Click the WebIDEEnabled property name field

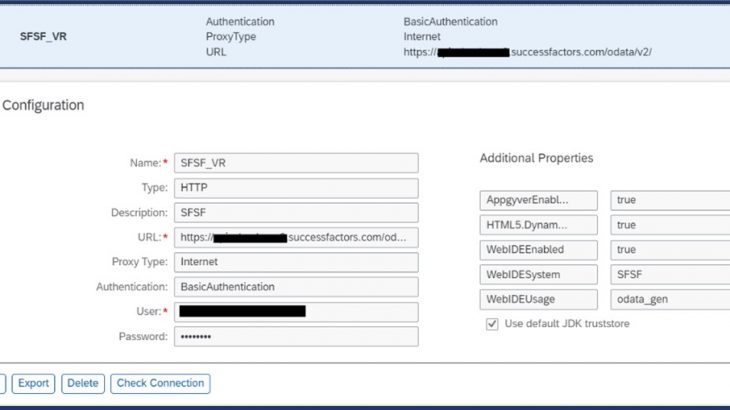pos(539,250)
